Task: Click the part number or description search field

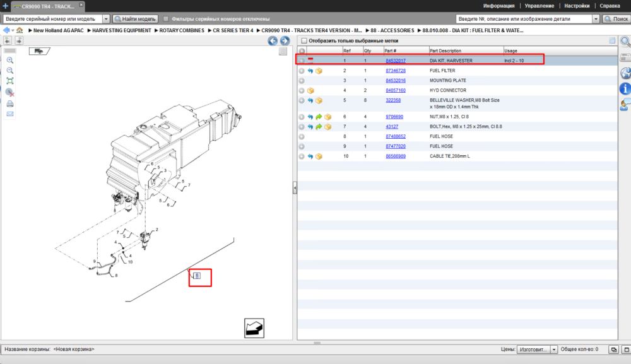Action: click(x=524, y=19)
